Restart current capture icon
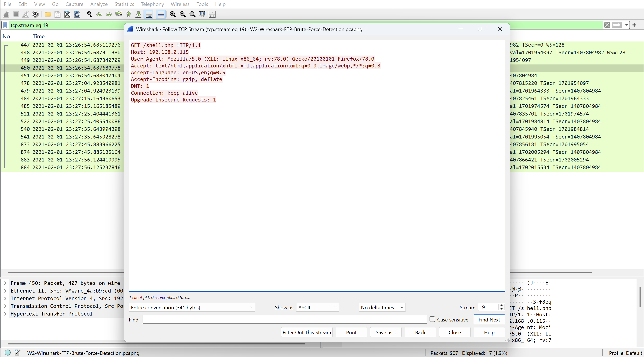This screenshot has height=357, width=644. tap(26, 14)
